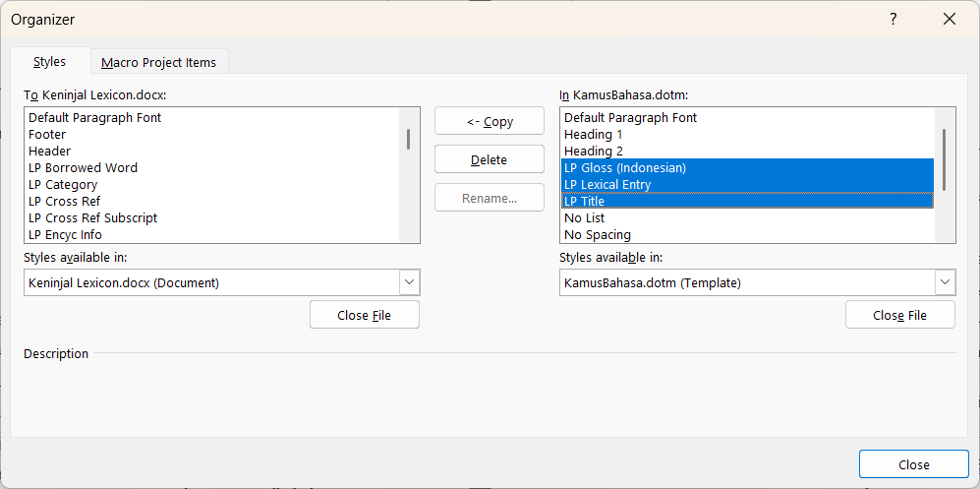
Task: Select Heading 1 in template list
Action: (594, 134)
